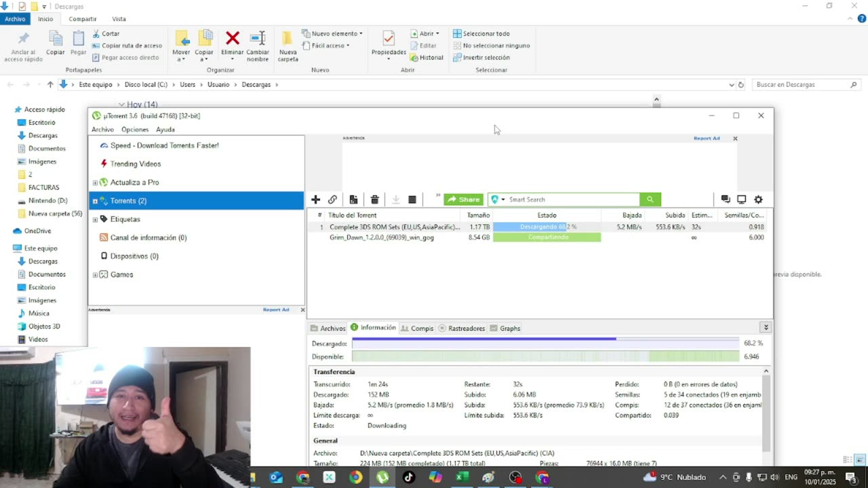Open the Vista ribbon tab in Explorer
This screenshot has height=488, width=868.
pyautogui.click(x=119, y=19)
